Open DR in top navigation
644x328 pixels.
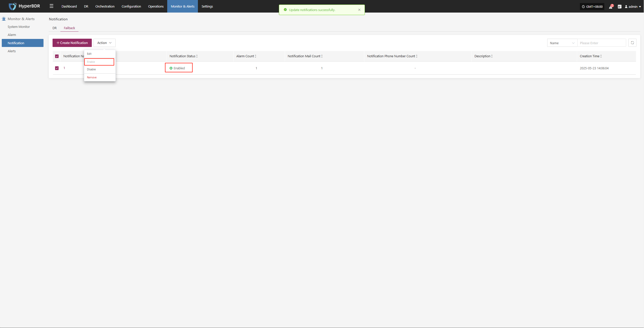click(x=86, y=6)
